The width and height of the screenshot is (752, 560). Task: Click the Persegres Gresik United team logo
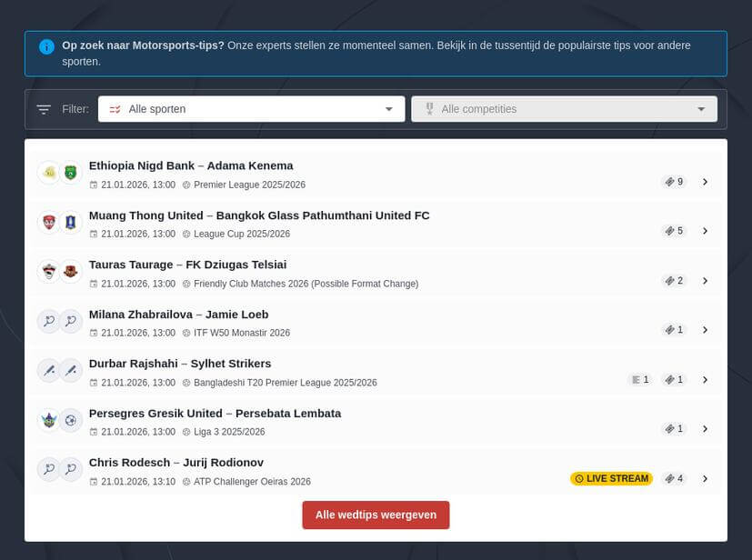point(49,420)
